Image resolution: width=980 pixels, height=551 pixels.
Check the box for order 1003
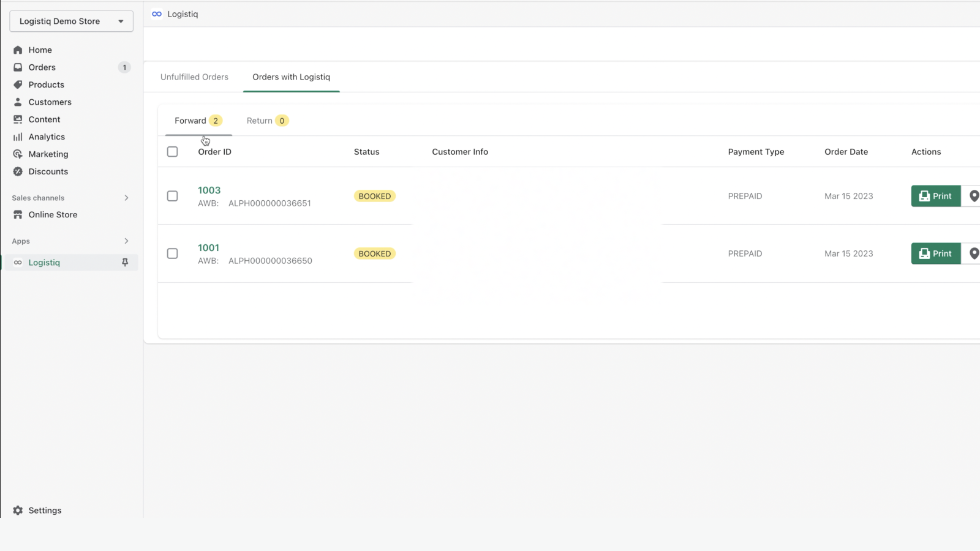[x=173, y=196]
